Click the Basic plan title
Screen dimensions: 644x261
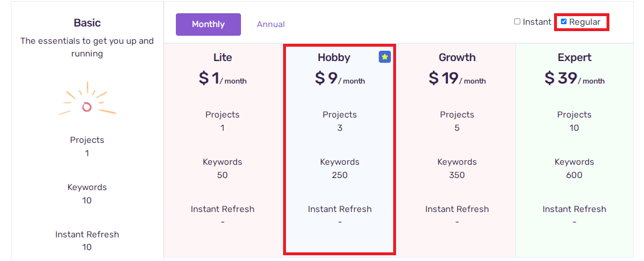(x=87, y=22)
